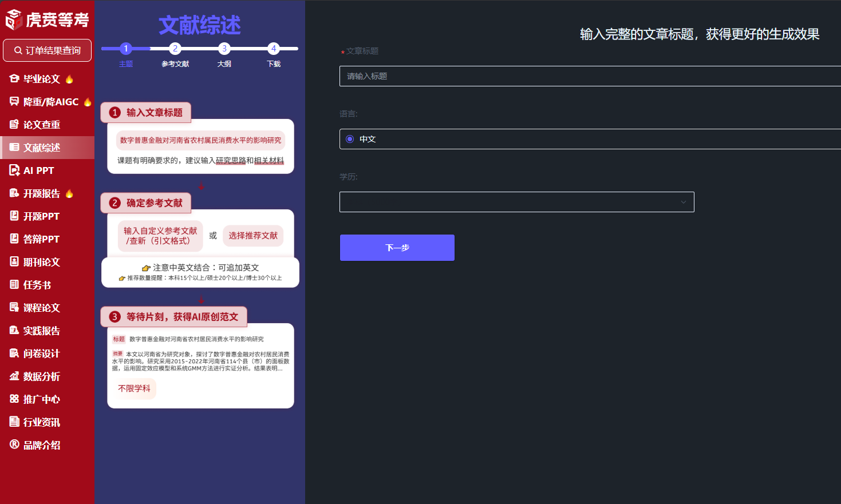841x504 pixels.
Task: Focus the 请输入标题 article title field
Action: (x=590, y=76)
